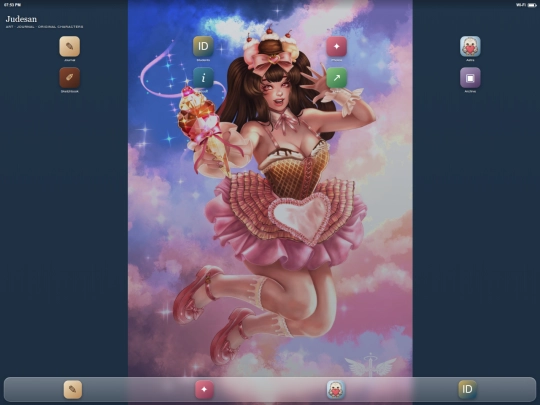Open the olive ID icon on home screen
540x405 pixels.
203,46
